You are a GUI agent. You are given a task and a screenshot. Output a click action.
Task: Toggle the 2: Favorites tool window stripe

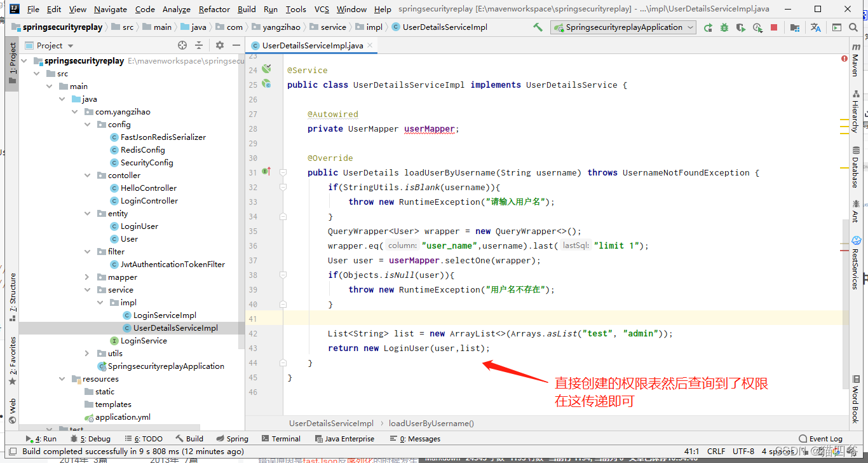click(12, 361)
